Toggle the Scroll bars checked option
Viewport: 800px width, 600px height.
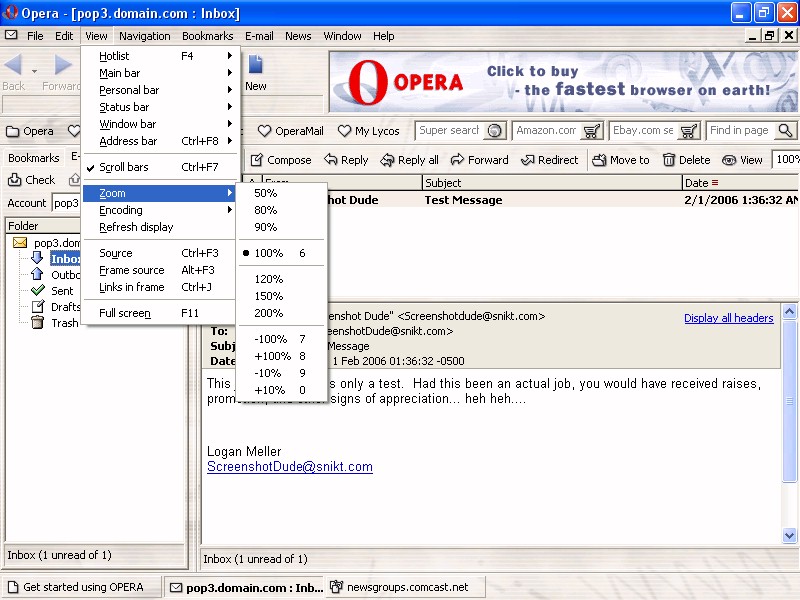coord(124,167)
